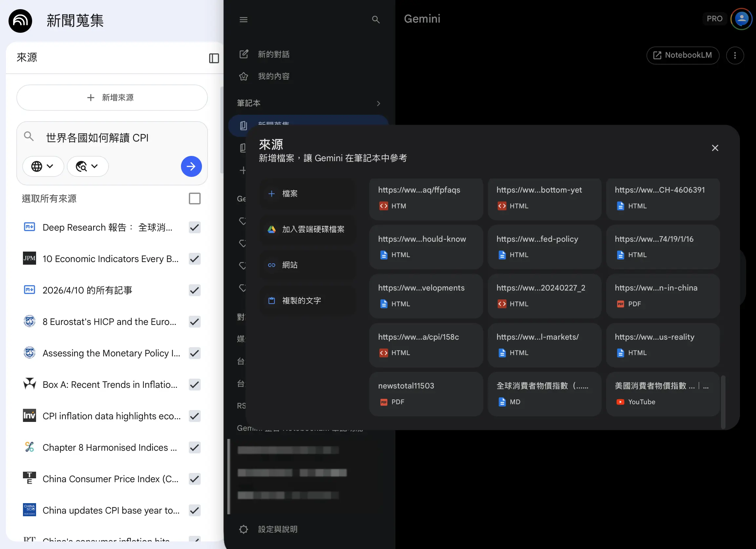
Task: Uncheck China updates CPI base year checkbox
Action: [195, 510]
